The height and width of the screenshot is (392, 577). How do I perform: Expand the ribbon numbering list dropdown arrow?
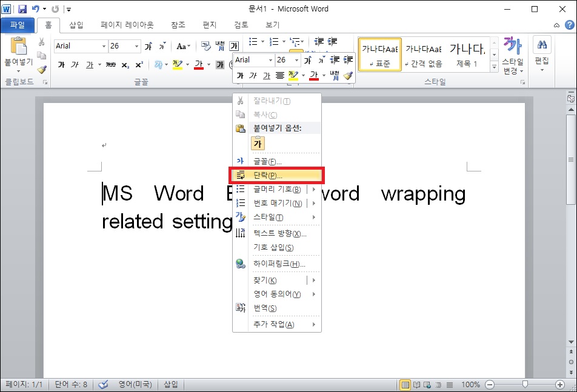point(284,42)
